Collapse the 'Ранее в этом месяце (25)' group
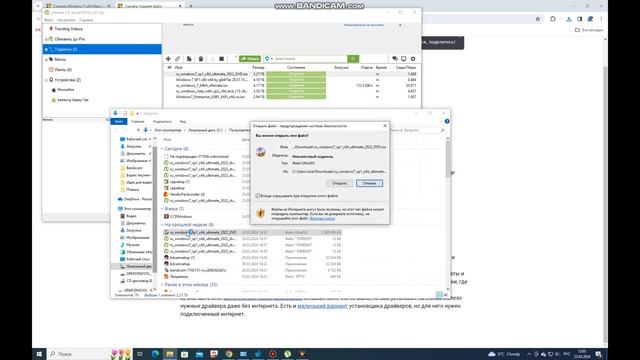Image resolution: width=640 pixels, height=360 pixels. click(x=162, y=284)
